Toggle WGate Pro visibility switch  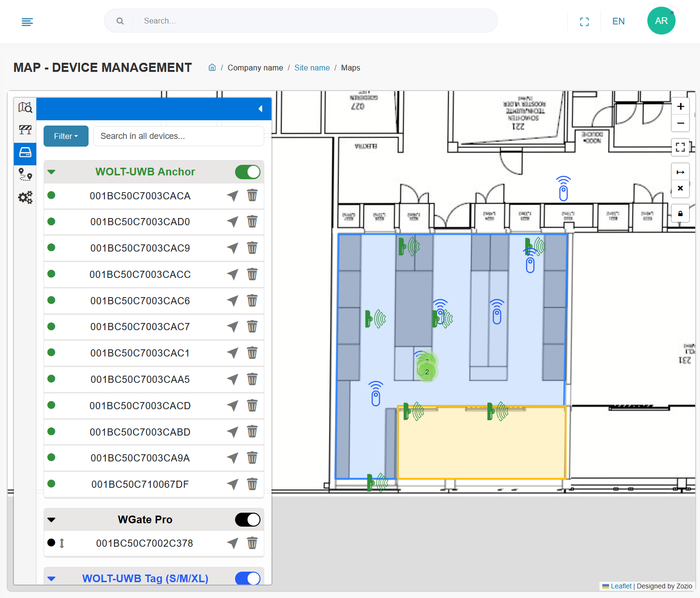[248, 520]
